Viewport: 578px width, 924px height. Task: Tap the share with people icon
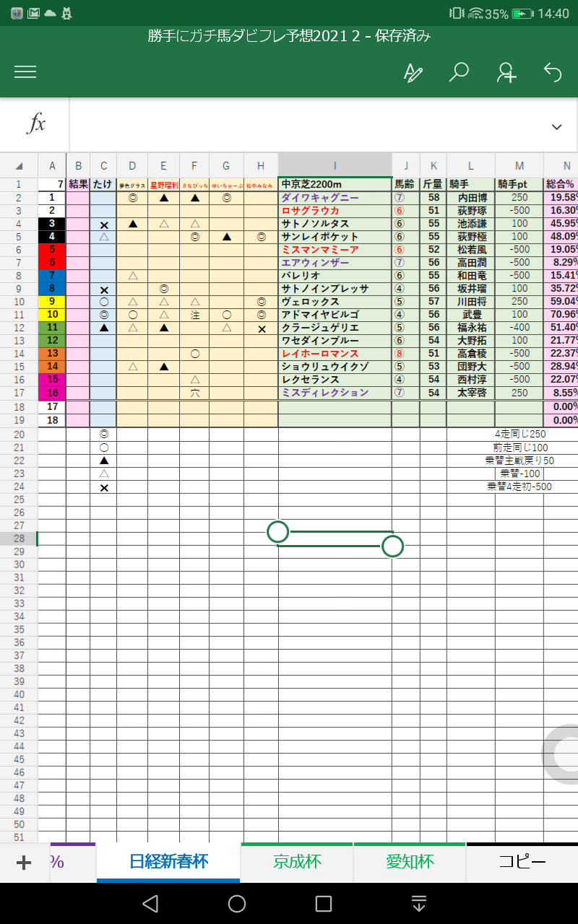click(x=506, y=72)
